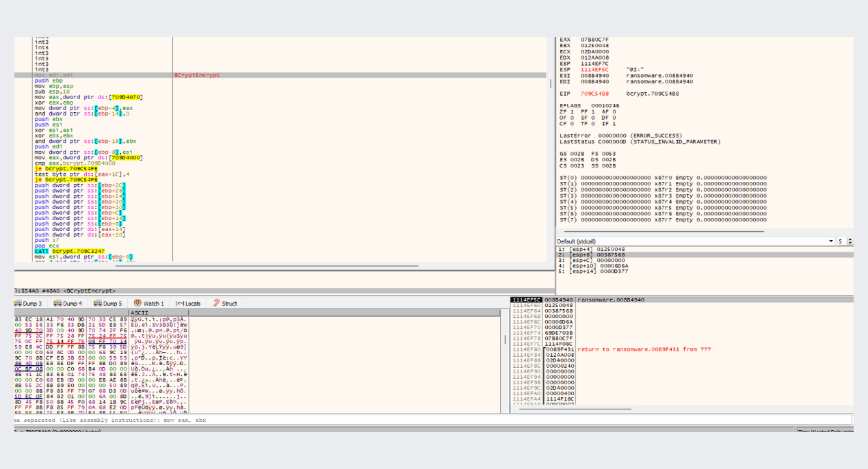Screen dimensions: 868x469
Task: Click the Struct tab icon
Action: coord(216,304)
